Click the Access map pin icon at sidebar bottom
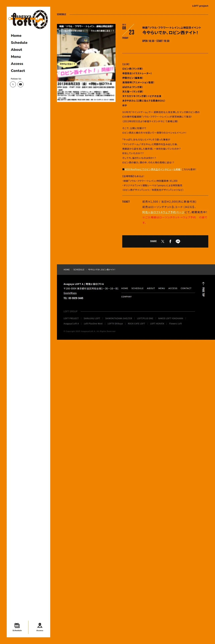The height and width of the screenshot is (644, 215). click(40, 627)
